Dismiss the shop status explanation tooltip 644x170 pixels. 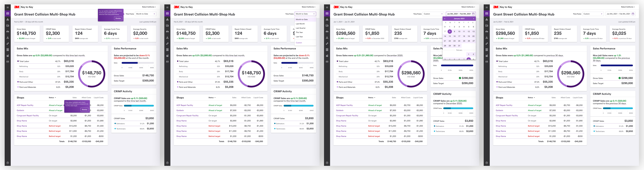[x=85, y=110]
